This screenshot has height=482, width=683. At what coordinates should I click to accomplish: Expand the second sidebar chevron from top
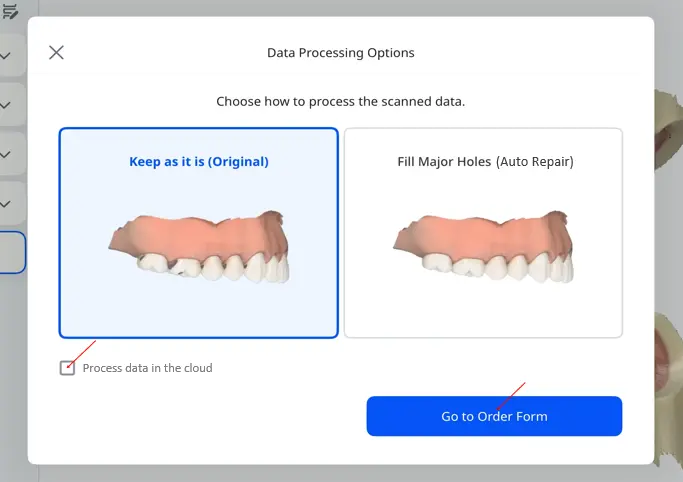5,105
